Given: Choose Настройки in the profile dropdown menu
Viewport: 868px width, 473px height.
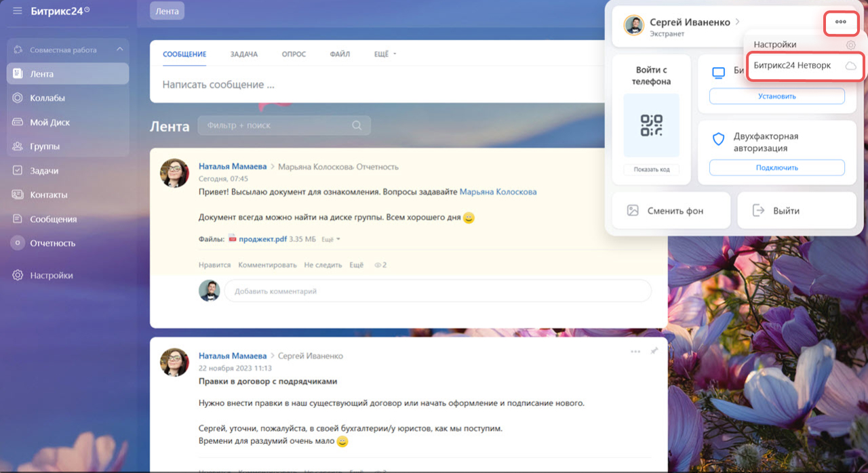Looking at the screenshot, I should tap(804, 45).
